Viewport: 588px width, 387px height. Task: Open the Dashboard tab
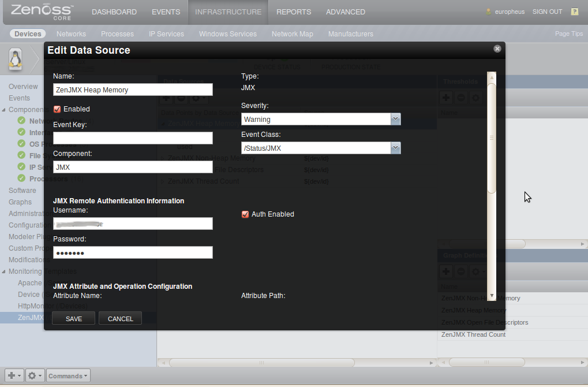click(114, 12)
